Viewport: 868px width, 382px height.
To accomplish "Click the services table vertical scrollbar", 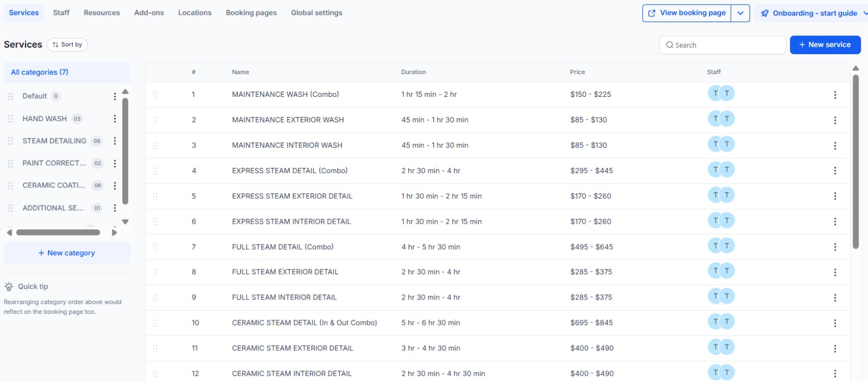I will coord(855,161).
